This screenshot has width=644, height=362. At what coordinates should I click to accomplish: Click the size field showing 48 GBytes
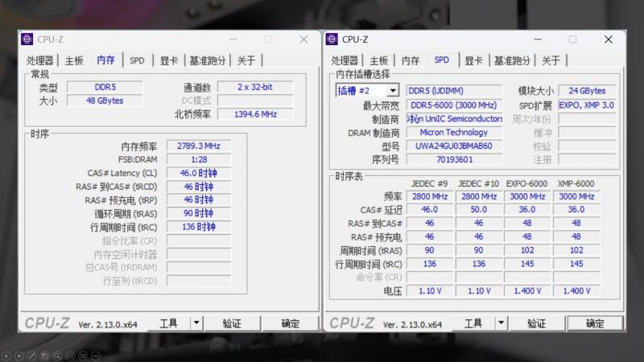coord(105,101)
